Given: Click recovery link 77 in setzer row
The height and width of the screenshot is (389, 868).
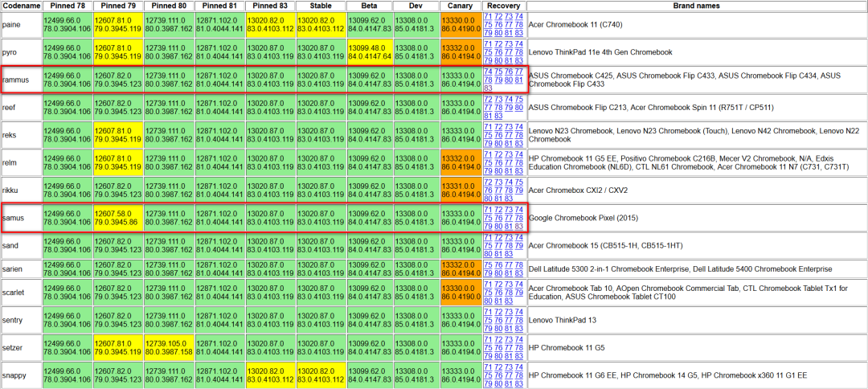Looking at the screenshot, I should (508, 347).
